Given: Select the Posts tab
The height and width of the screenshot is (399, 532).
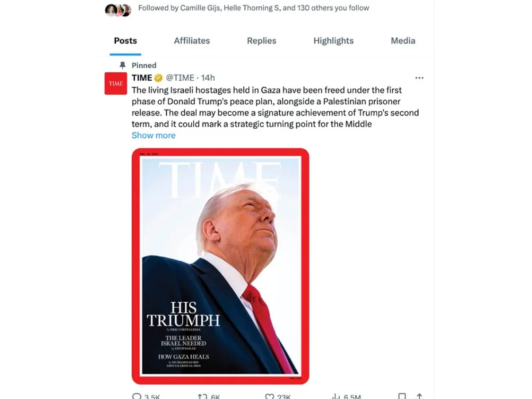Looking at the screenshot, I should [125, 41].
